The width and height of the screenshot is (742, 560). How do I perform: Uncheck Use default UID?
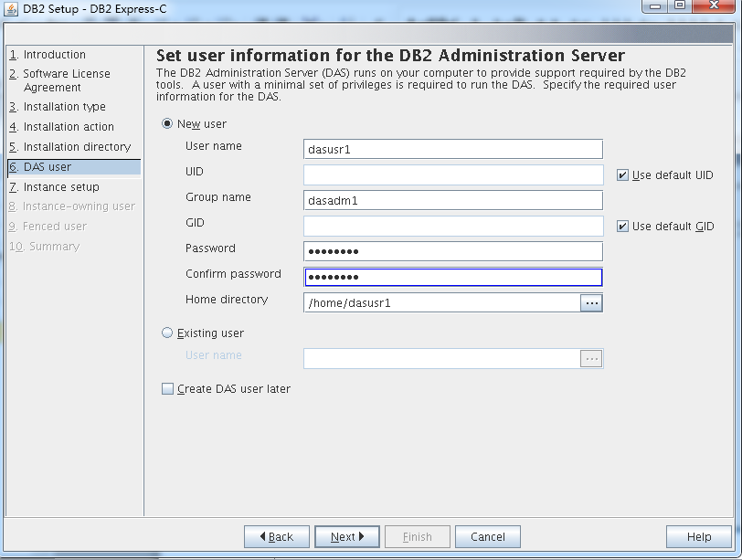click(622, 175)
